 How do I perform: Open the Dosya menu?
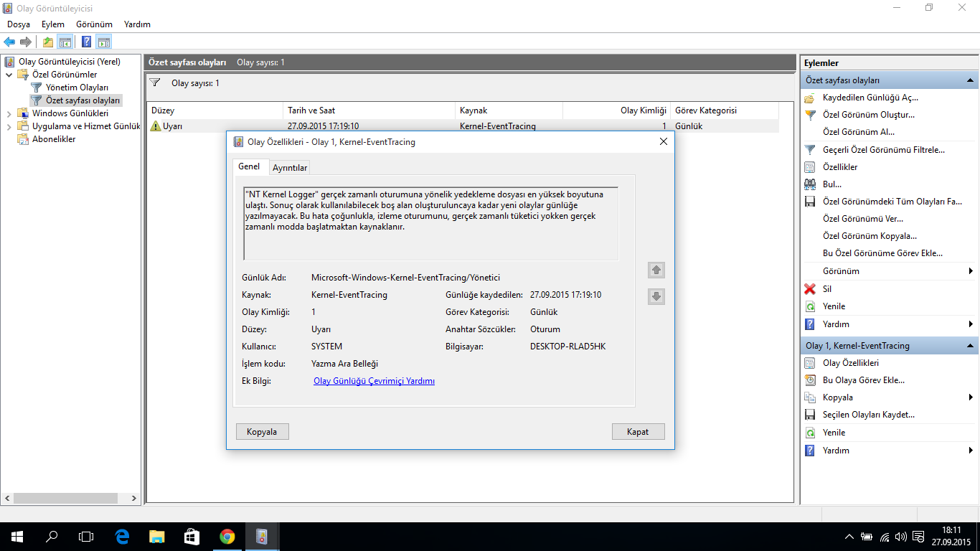19,24
